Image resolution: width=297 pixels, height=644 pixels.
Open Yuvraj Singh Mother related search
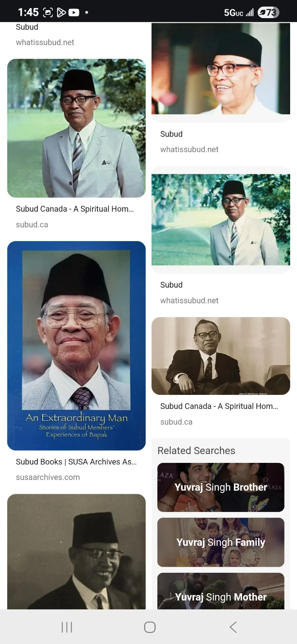221,590
